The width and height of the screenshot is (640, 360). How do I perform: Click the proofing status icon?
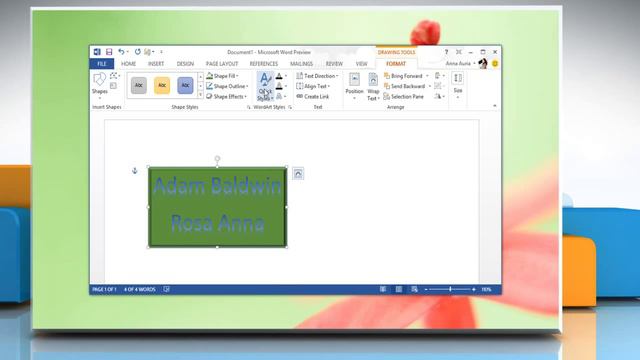point(167,289)
